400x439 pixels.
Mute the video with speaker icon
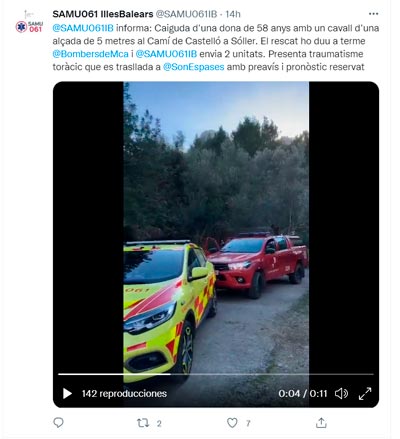(341, 393)
